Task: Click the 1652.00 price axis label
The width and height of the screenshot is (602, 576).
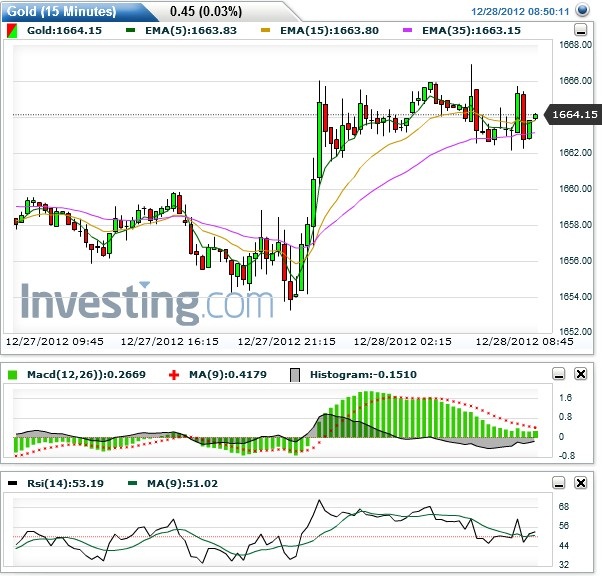Action: [x=575, y=331]
